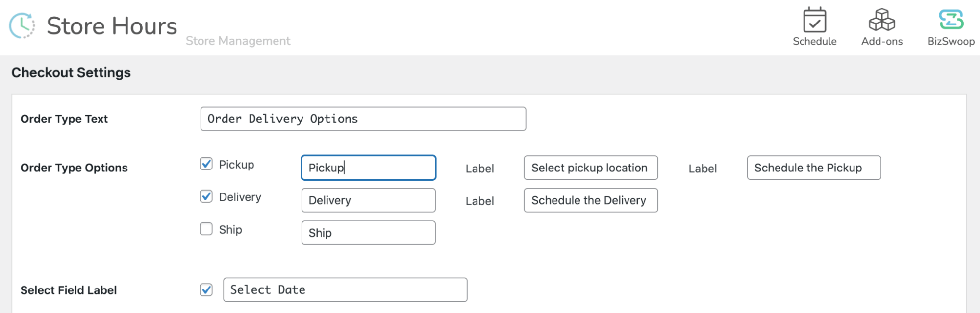Edit the Schedule the Pickup label field
The image size is (980, 313).
pos(814,168)
